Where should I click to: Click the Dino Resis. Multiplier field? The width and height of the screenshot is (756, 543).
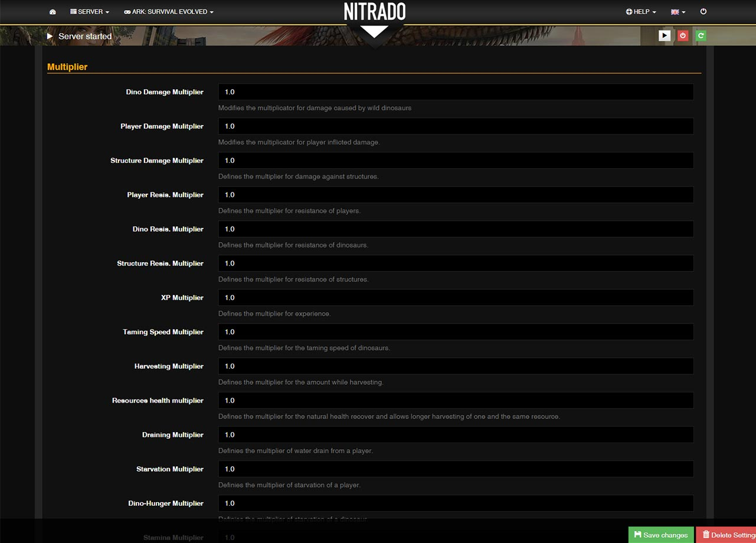click(x=456, y=229)
